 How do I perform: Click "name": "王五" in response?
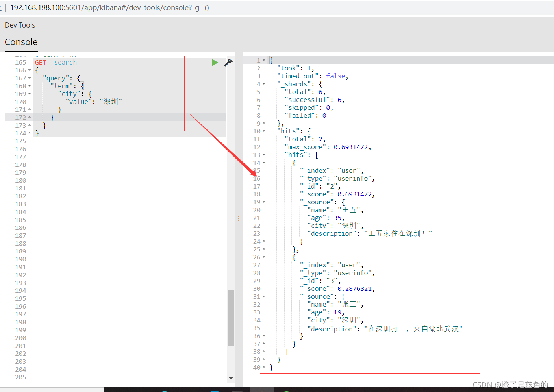[335, 210]
